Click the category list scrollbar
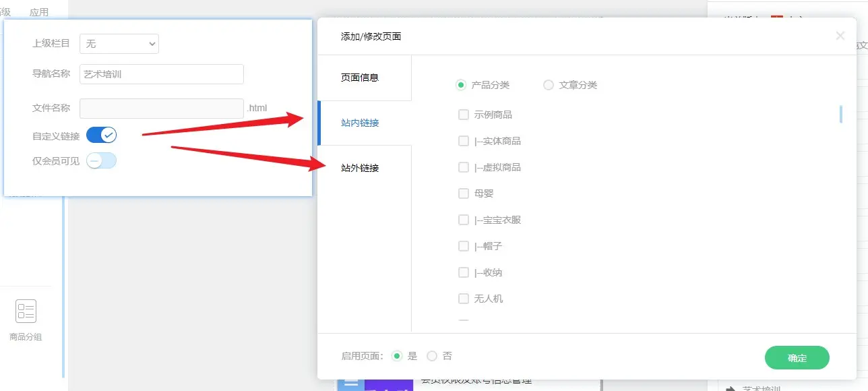The image size is (868, 391). 840,115
